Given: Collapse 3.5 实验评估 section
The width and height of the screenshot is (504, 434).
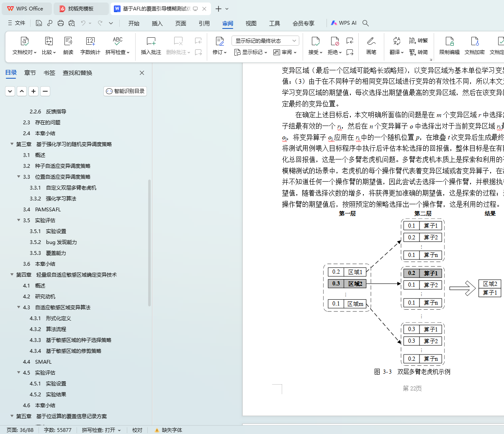Looking at the screenshot, I should tap(18, 220).
